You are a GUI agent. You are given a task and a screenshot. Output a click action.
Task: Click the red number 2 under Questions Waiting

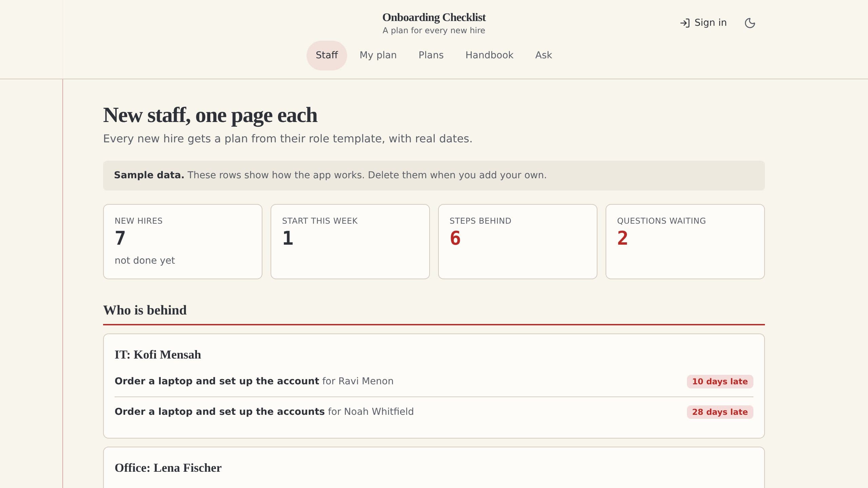[623, 238]
